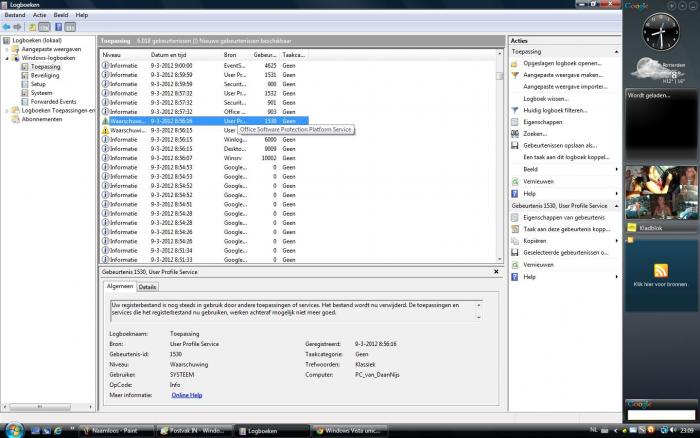
Task: Open the 'Actie' menu
Action: (39, 15)
